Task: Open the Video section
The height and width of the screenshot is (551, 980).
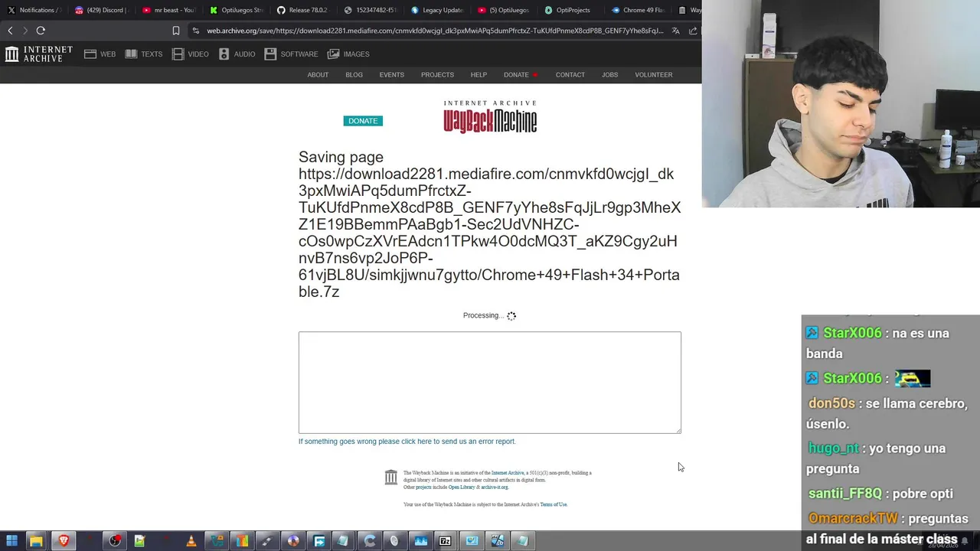Action: (x=191, y=54)
